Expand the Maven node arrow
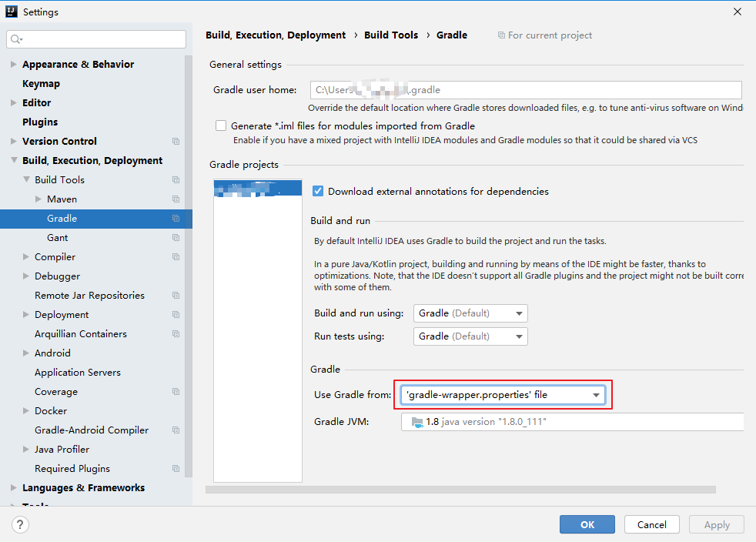The width and height of the screenshot is (756, 542). 38,199
